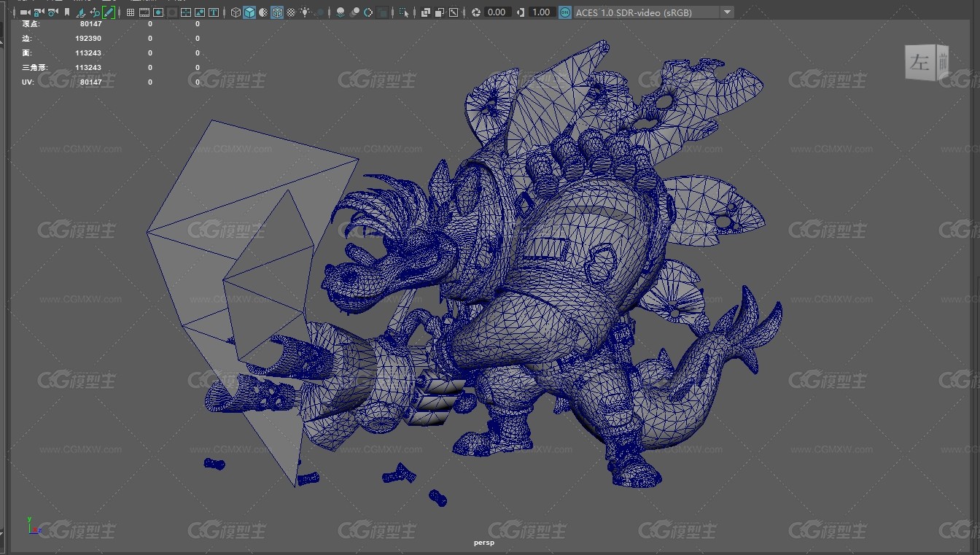Screen dimensions: 980x555
Task: Switch to Wireframe display mode
Action: point(236,12)
